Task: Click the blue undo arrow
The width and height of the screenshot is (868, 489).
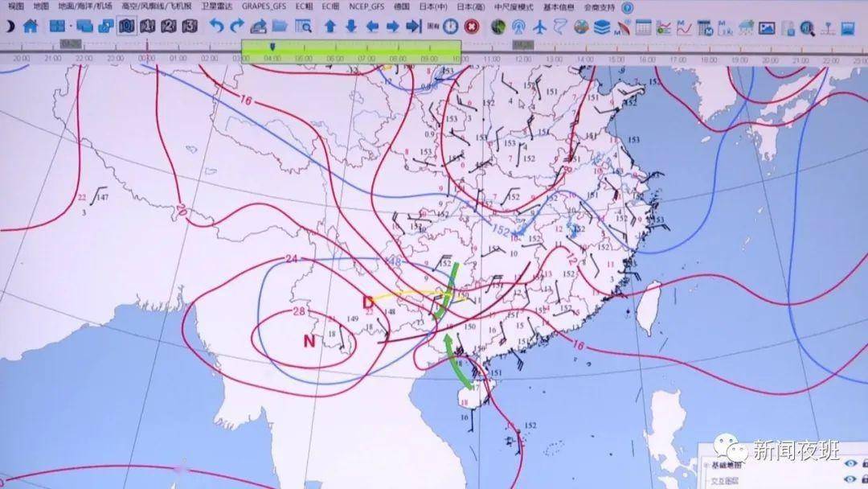Action: click(x=216, y=26)
